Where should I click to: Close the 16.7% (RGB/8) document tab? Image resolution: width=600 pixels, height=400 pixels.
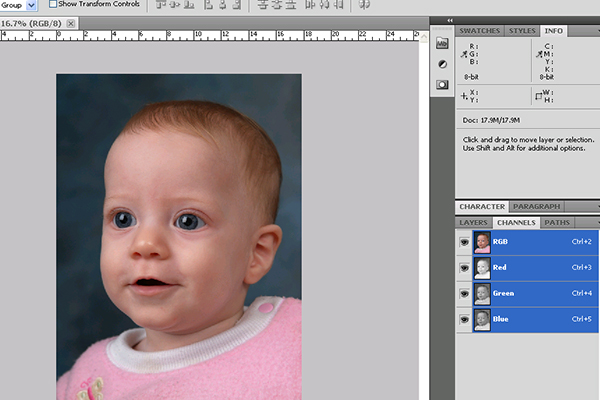point(71,23)
